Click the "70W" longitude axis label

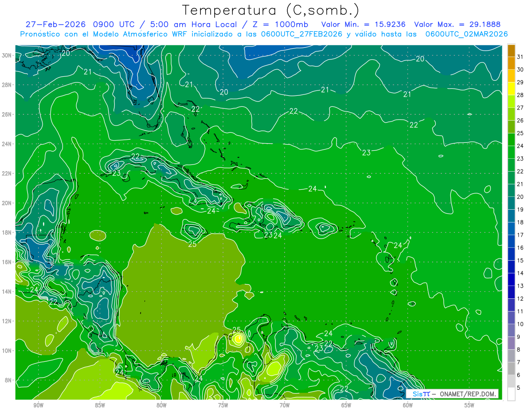click(285, 406)
